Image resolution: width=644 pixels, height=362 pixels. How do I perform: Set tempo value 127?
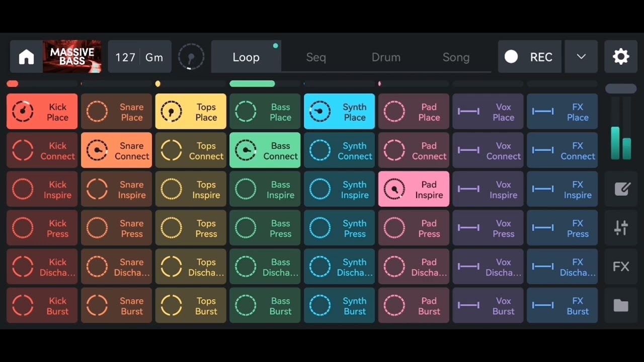click(125, 57)
